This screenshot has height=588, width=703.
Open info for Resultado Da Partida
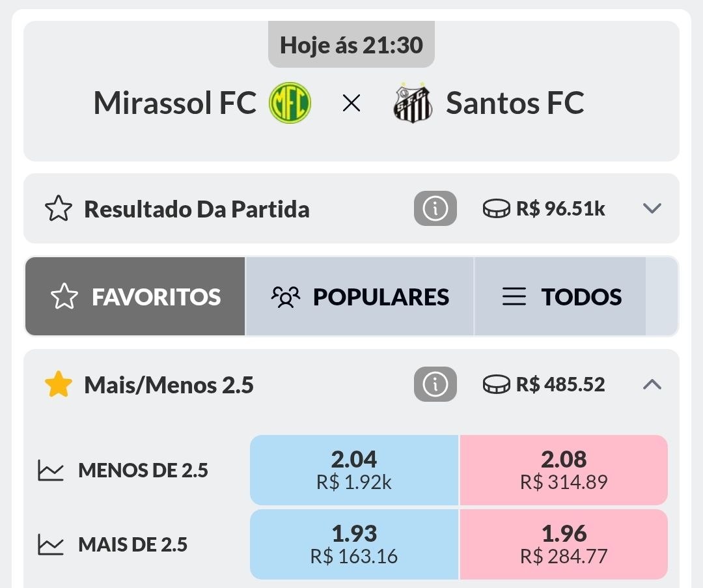point(435,209)
